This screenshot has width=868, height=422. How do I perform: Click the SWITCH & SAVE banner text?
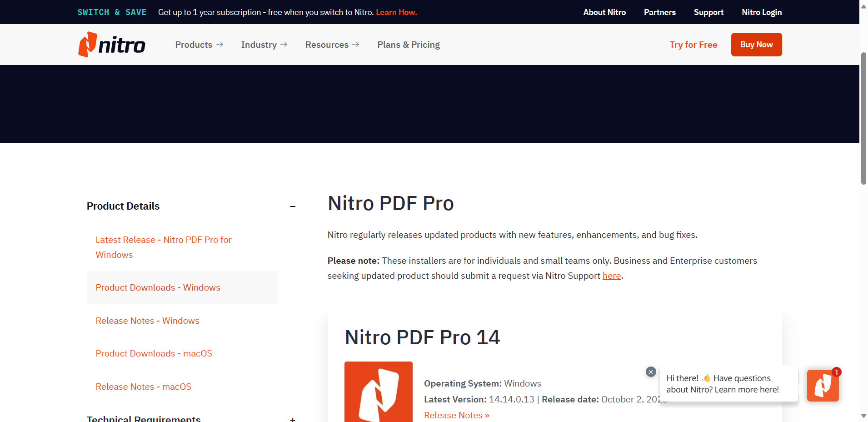[x=112, y=12]
